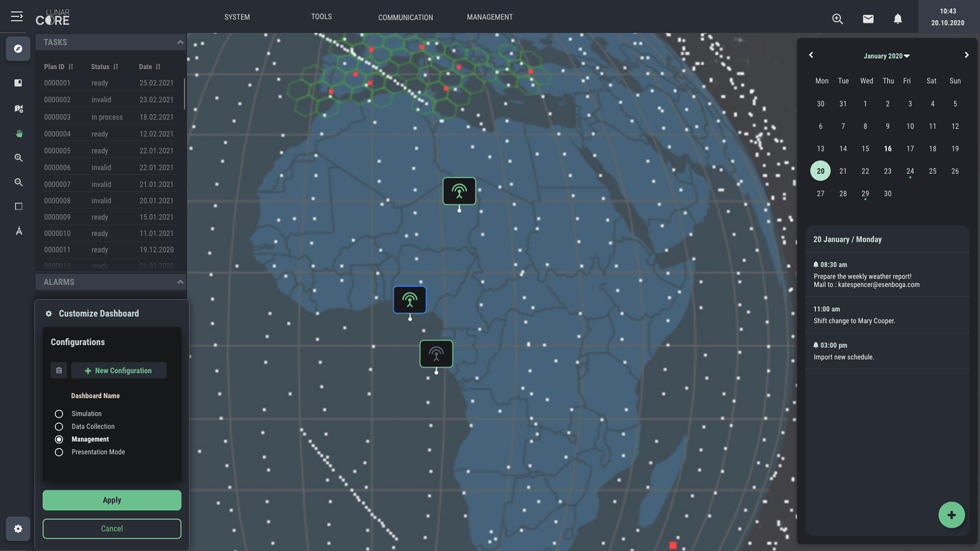
Task: Select the Management radio button
Action: [59, 439]
